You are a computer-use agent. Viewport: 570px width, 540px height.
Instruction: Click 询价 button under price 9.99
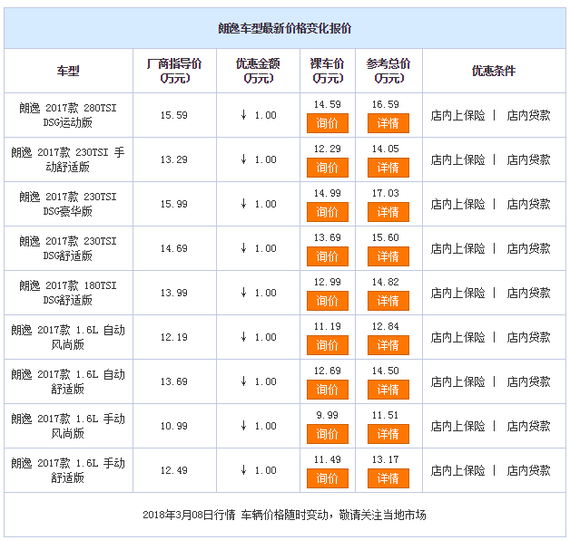tap(328, 434)
